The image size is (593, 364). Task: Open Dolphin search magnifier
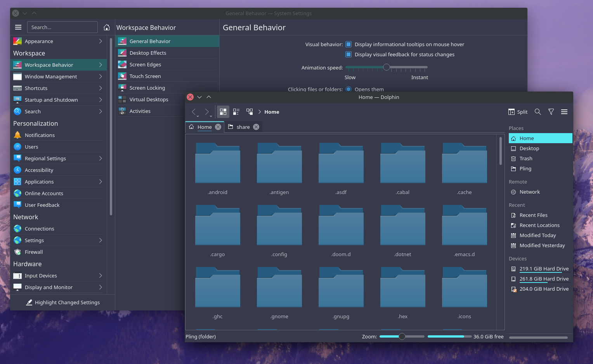[x=538, y=112]
